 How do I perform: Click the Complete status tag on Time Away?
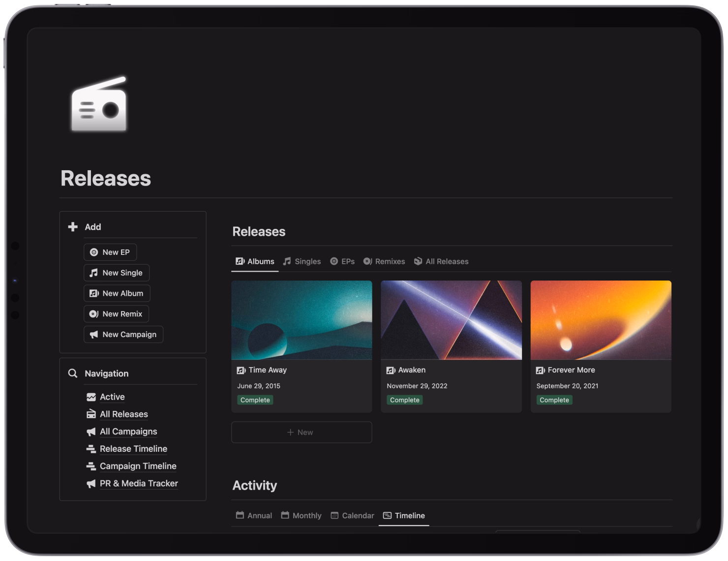[x=255, y=400]
